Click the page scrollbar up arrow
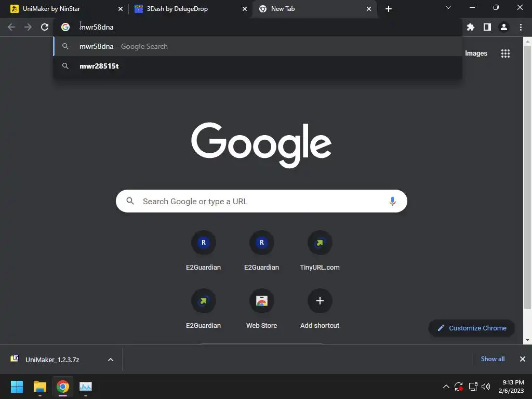This screenshot has height=399, width=532. (527, 42)
